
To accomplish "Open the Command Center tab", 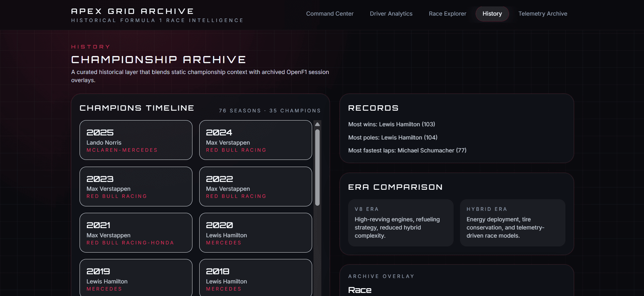I will click(x=330, y=14).
